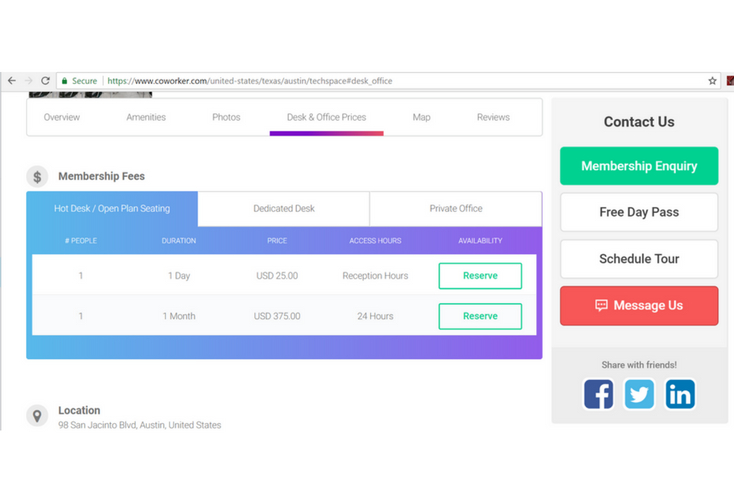Share on LinkedIn icon
Screen dimensions: 734x501
tap(680, 393)
